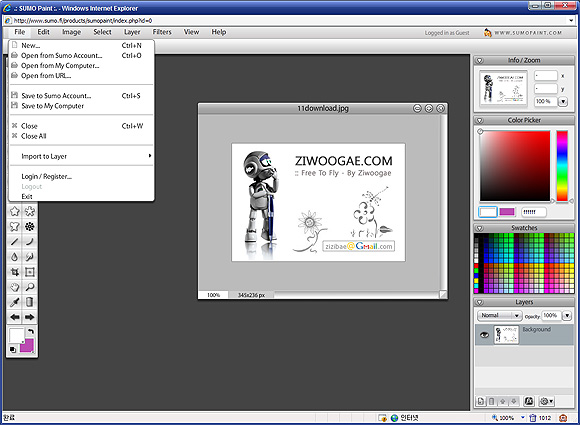Image resolution: width=580 pixels, height=425 pixels.
Task: Choose Open from My Computer...
Action: (81, 65)
